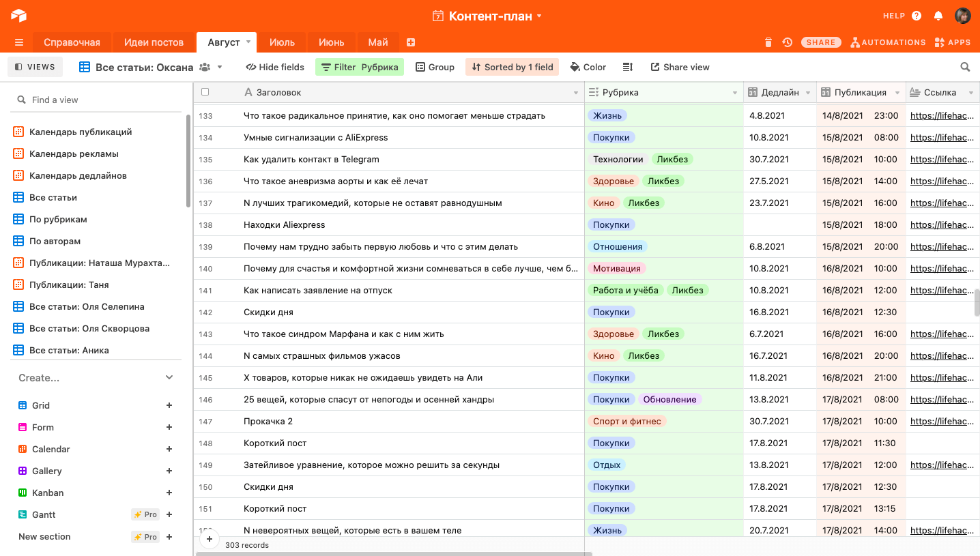Click the Airtable logo home icon

(x=18, y=16)
